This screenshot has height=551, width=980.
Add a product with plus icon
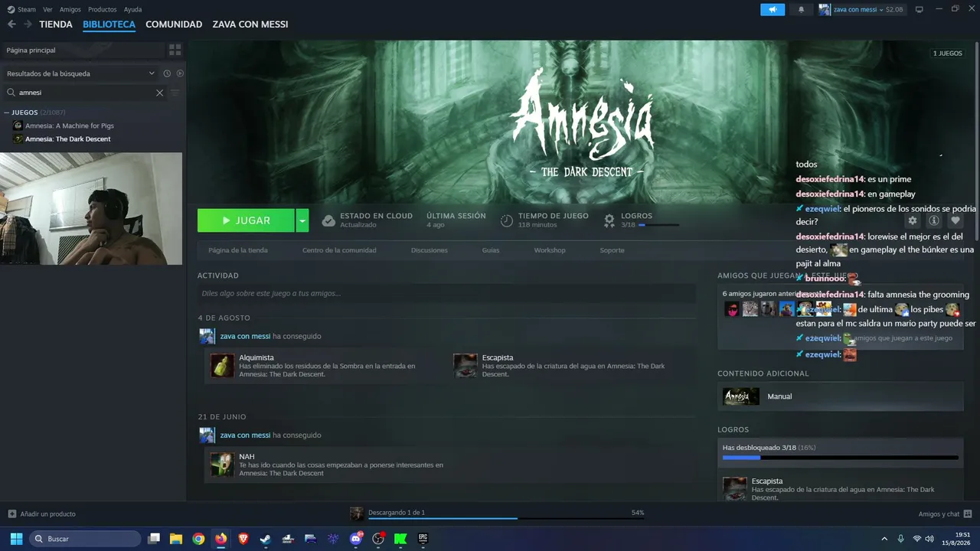click(x=11, y=514)
